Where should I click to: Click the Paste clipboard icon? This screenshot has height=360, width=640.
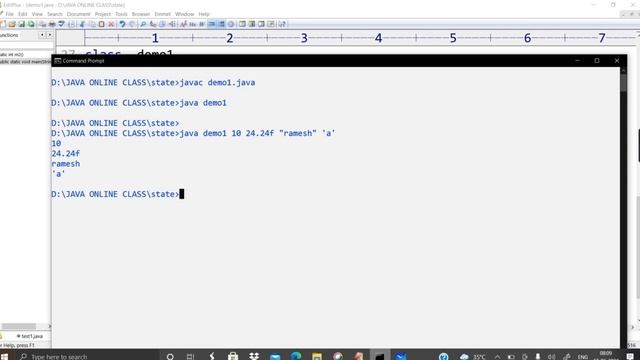click(101, 24)
